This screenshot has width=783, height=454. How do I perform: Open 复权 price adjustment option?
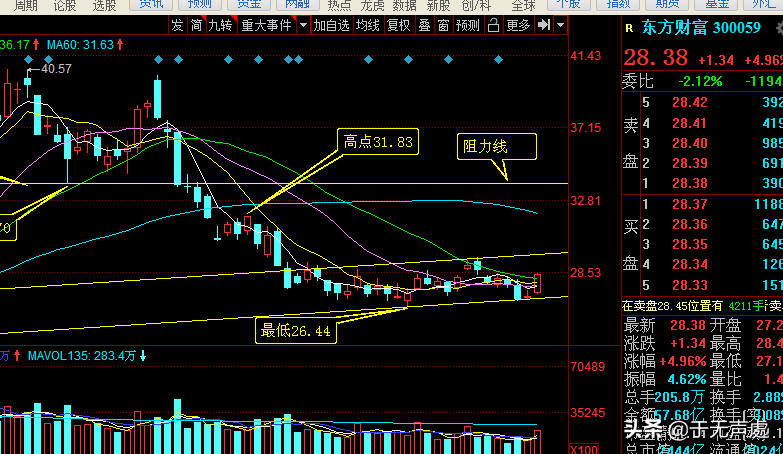coord(398,25)
